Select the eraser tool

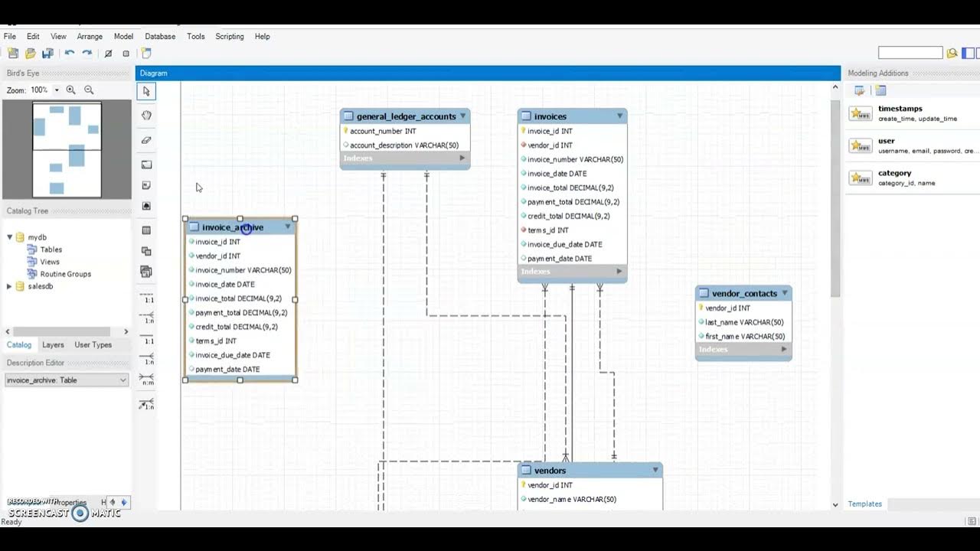click(x=146, y=140)
